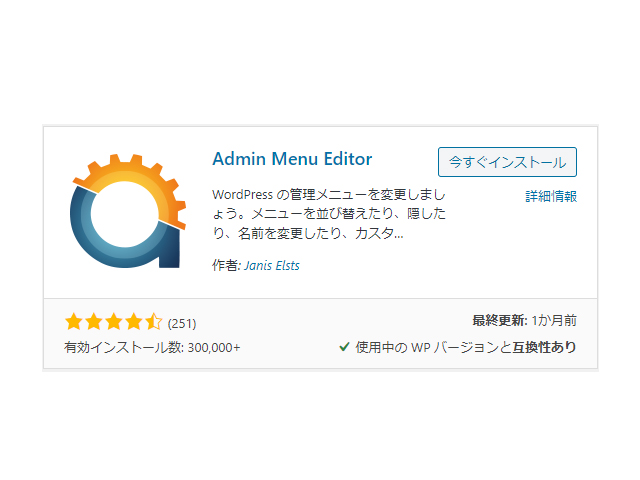Click the 使用中の WP バージョン text
Screen dimensions: 640x480
coord(433,347)
